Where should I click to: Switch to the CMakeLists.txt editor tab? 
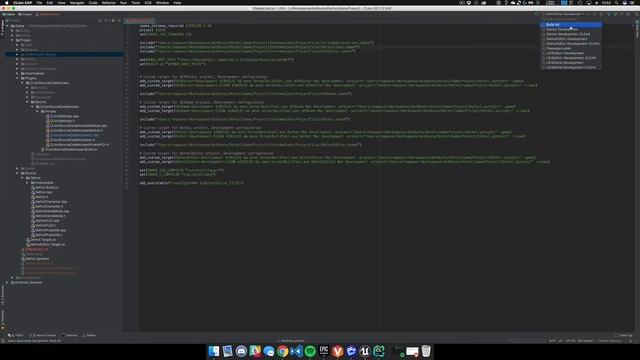pyautogui.click(x=140, y=20)
